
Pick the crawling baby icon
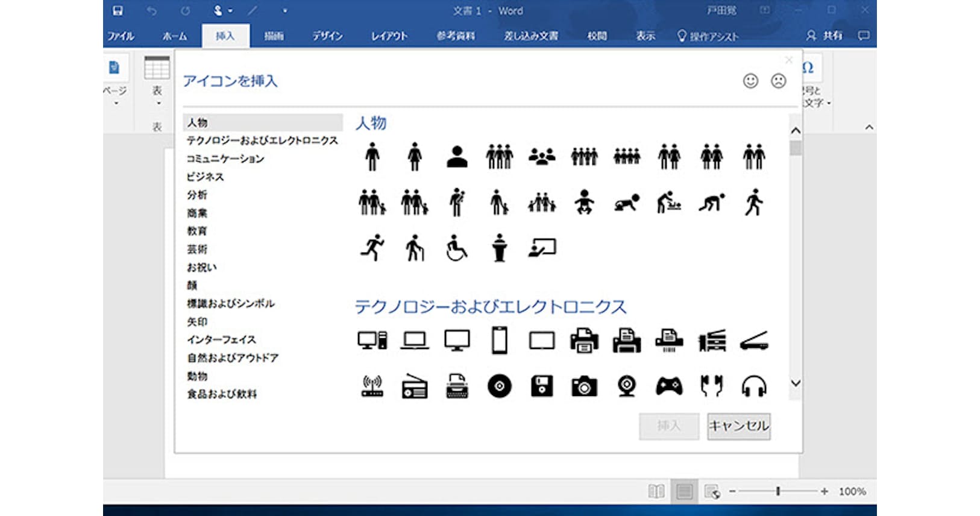[x=627, y=203]
